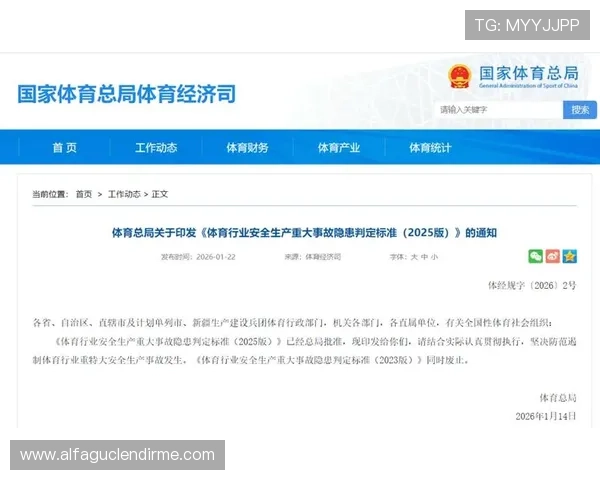Click the date 2026年1月14日

(546, 416)
